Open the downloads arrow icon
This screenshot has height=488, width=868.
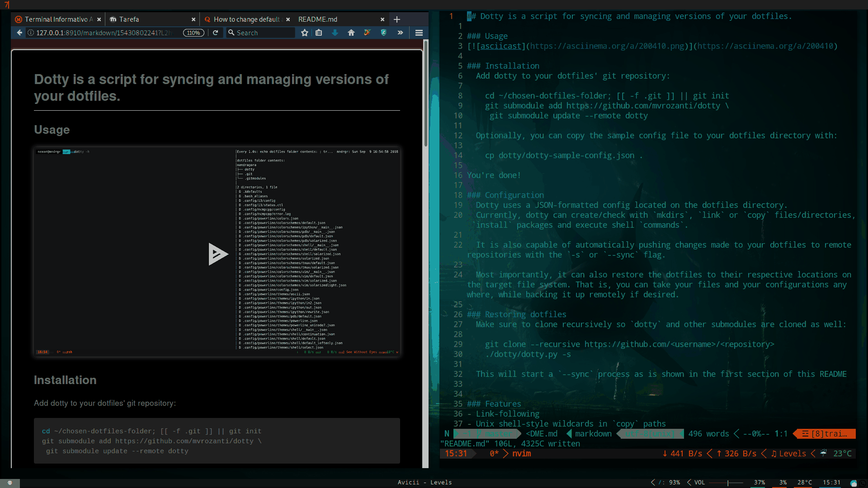[x=335, y=33]
